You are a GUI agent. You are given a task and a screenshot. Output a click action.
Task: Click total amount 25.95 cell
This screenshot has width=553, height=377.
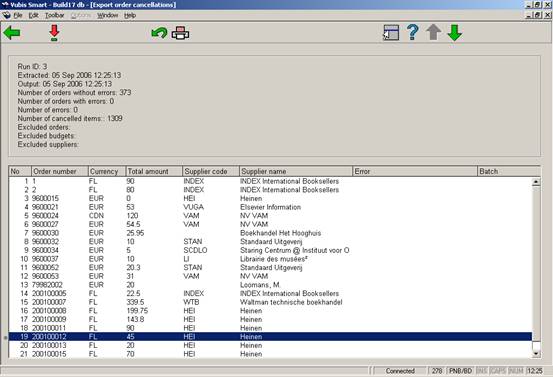135,233
